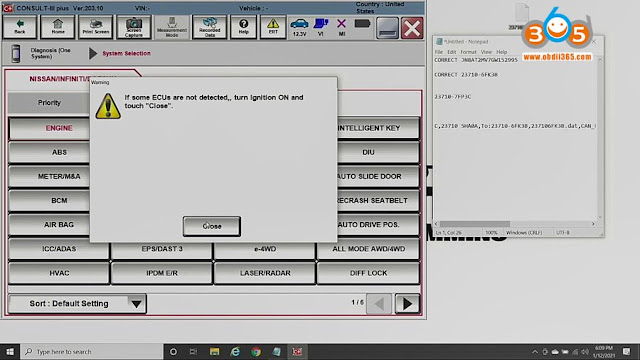Go back with the Back toolbar button
640x360 pixels.
tap(20, 27)
